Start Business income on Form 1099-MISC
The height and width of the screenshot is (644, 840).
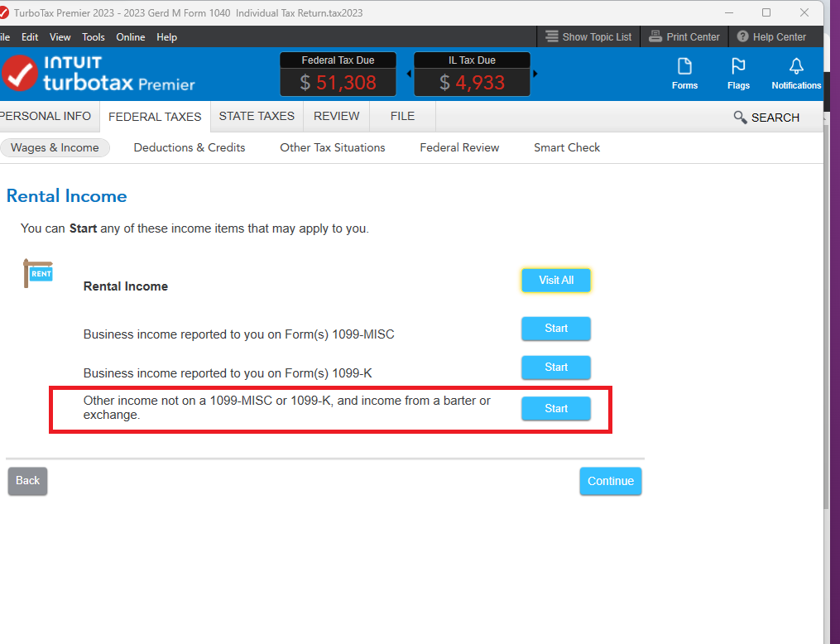click(556, 329)
